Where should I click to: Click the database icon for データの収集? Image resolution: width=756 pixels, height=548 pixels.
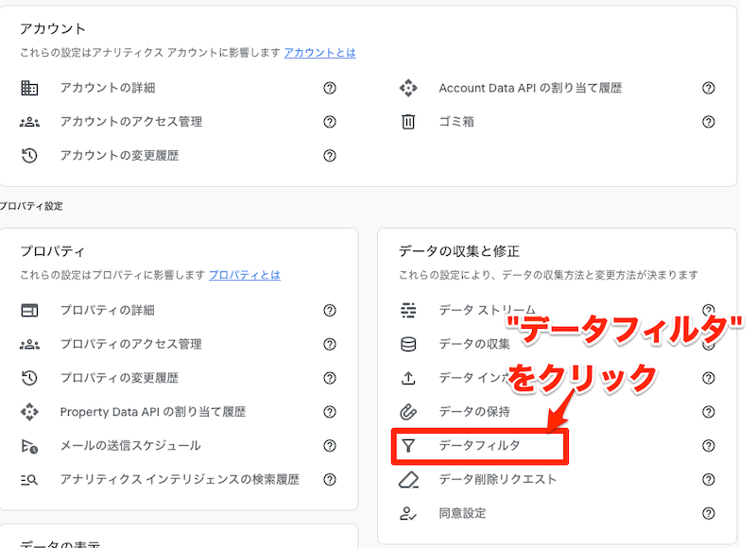408,344
